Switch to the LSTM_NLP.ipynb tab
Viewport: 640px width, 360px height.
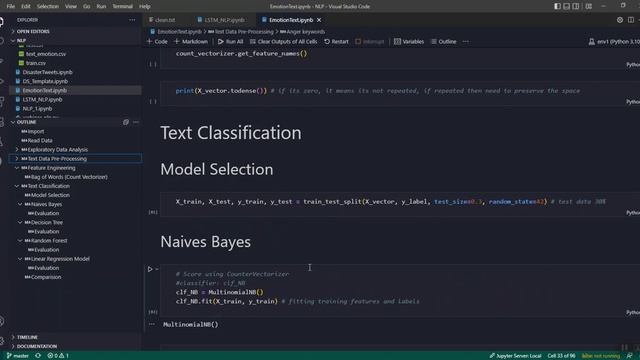(x=221, y=20)
